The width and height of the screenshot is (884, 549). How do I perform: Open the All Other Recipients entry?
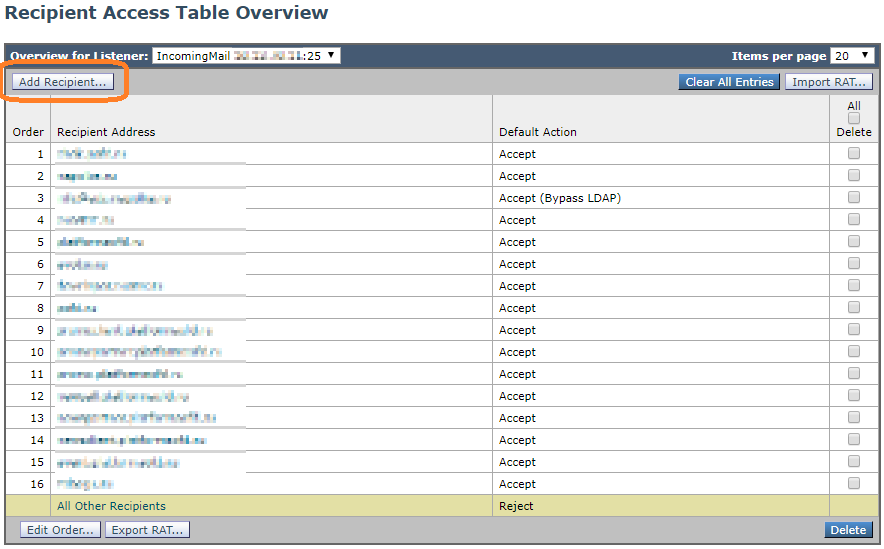point(111,506)
